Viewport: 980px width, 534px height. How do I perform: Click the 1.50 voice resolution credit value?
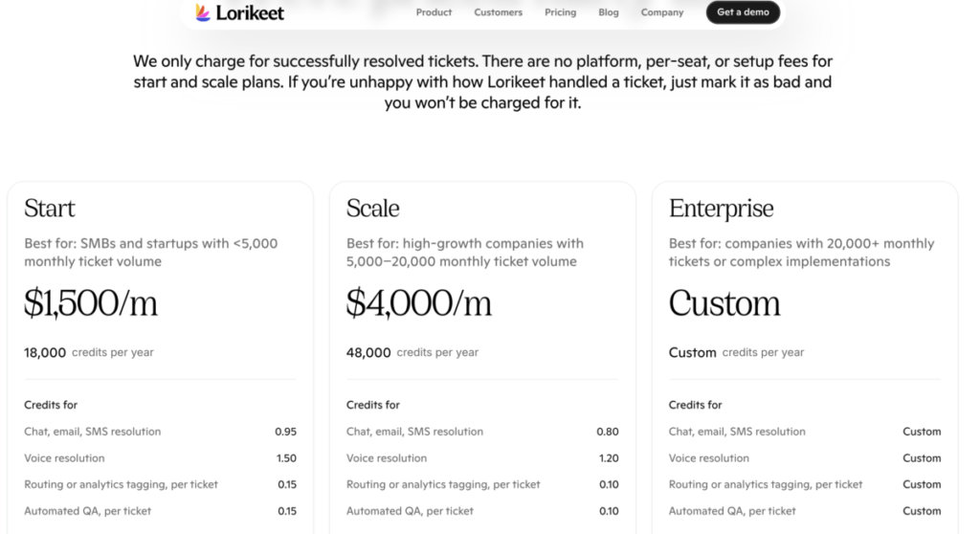tap(286, 458)
